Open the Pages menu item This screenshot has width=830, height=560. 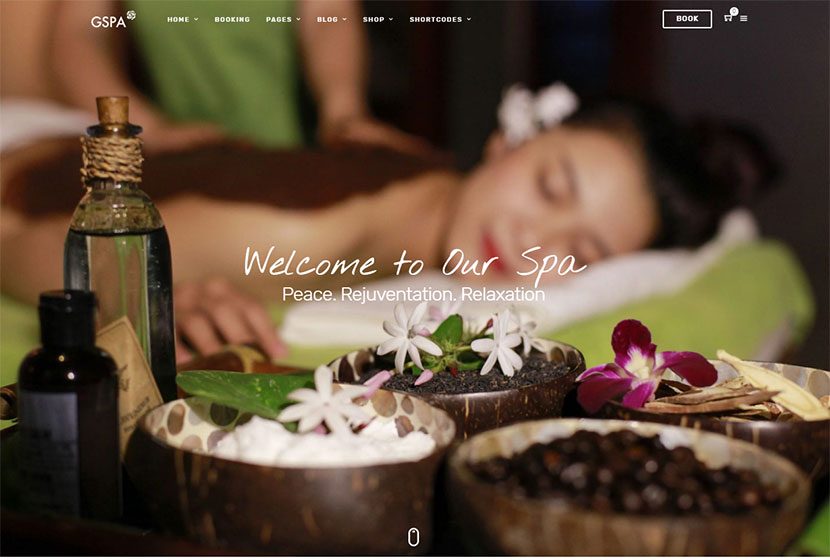278,19
